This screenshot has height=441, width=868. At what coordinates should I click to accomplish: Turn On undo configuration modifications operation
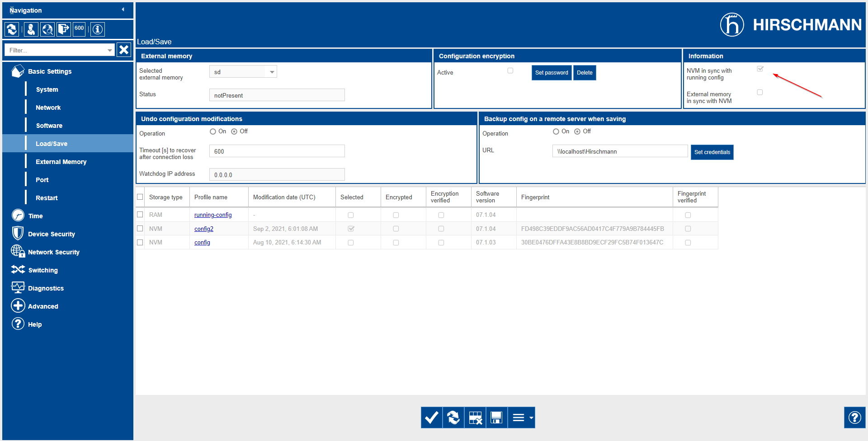click(213, 131)
